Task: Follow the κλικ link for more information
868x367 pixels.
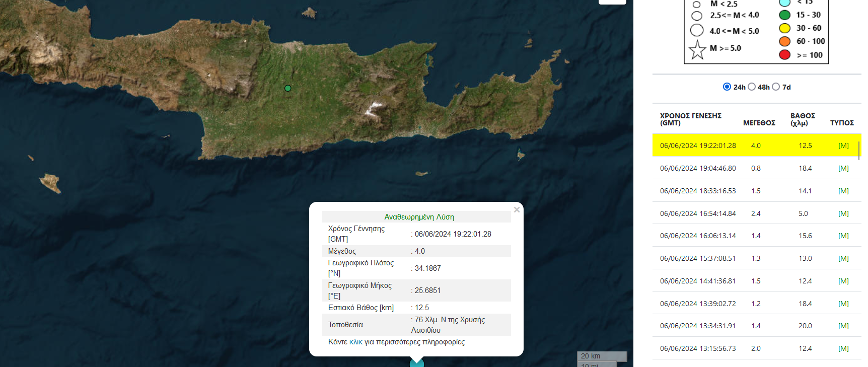Action: click(356, 342)
